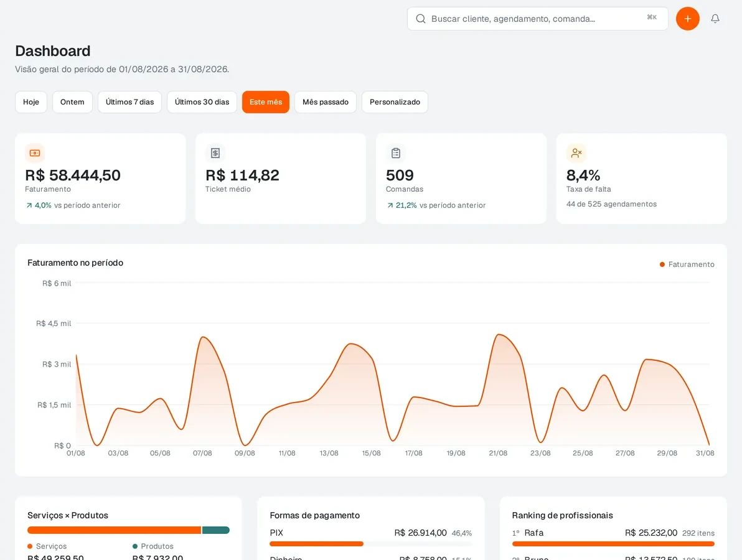Click the 'Faturamento no período' title
Screen dimensions: 742x560
pos(75,263)
